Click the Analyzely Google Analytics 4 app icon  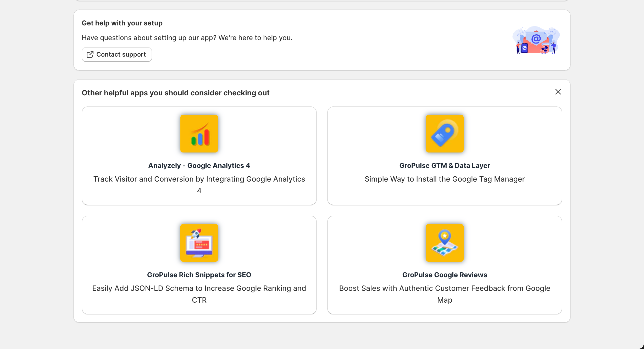tap(199, 133)
